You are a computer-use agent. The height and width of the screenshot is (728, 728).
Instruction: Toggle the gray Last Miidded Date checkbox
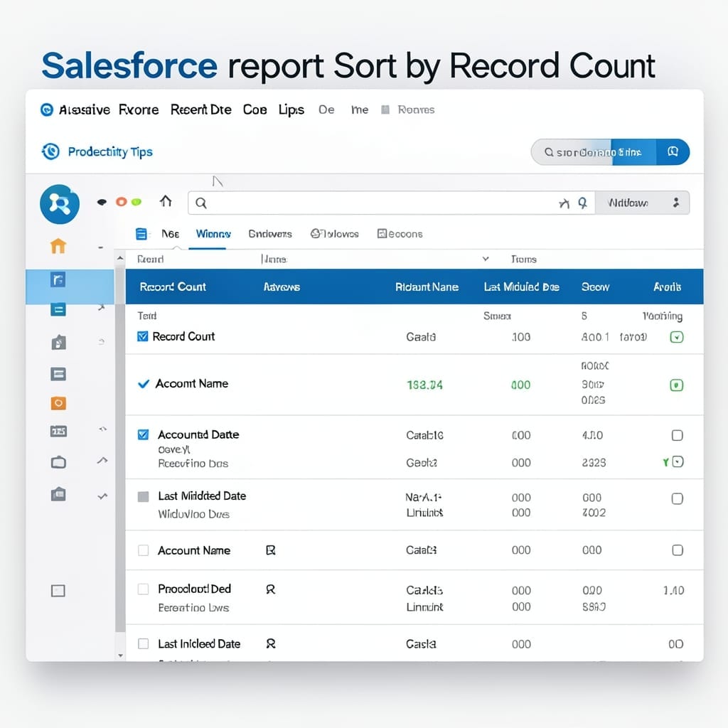pos(144,497)
